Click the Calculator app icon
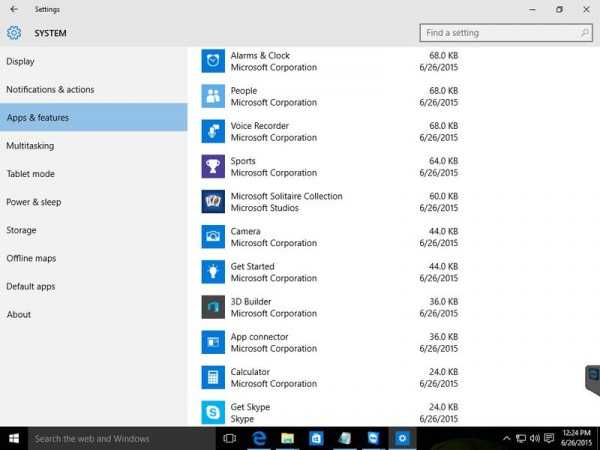 [213, 377]
